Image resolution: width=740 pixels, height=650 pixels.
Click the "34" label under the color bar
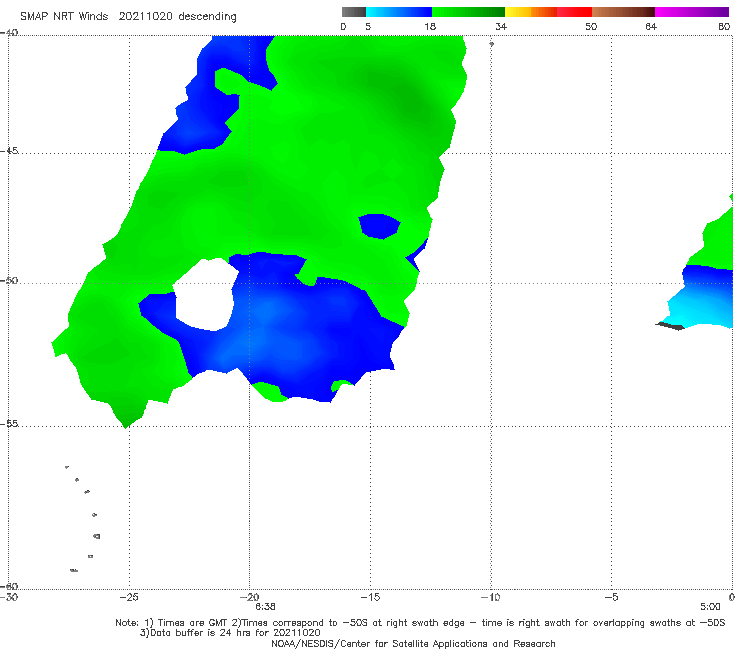pos(501,27)
